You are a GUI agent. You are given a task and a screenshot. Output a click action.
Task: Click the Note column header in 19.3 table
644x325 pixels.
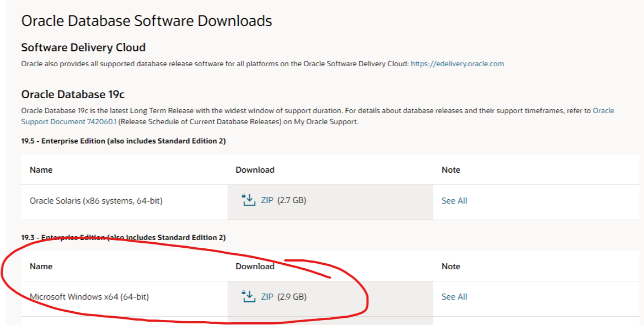[x=451, y=267]
